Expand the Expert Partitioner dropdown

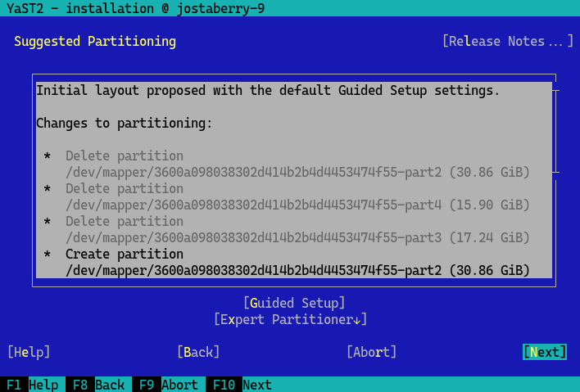290,319
